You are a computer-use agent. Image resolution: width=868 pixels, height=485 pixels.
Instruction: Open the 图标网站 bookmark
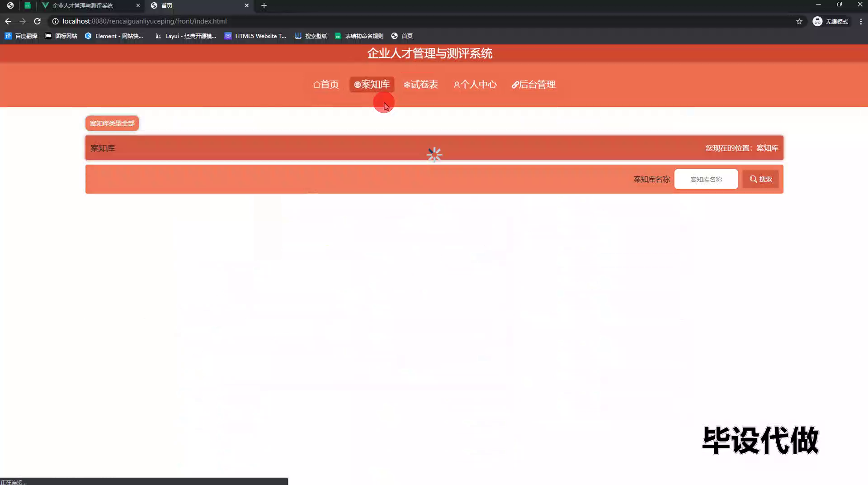pos(61,36)
